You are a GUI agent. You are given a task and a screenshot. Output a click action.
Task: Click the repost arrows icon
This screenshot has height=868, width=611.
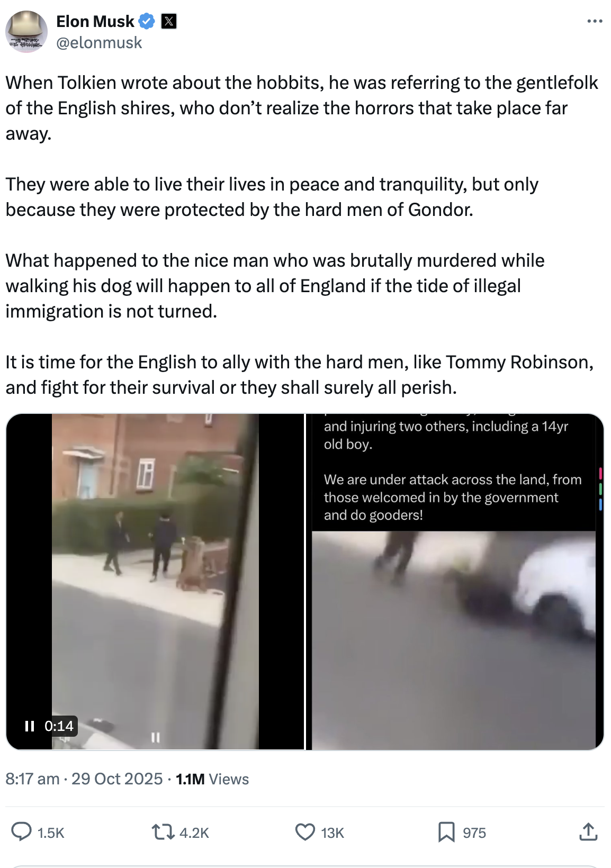[163, 832]
